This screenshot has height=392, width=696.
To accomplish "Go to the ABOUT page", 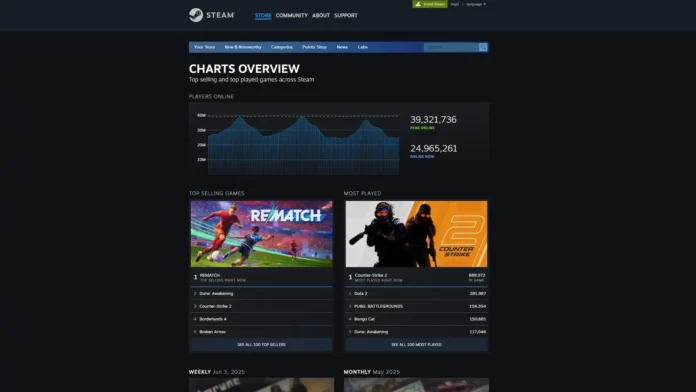I will click(x=320, y=15).
